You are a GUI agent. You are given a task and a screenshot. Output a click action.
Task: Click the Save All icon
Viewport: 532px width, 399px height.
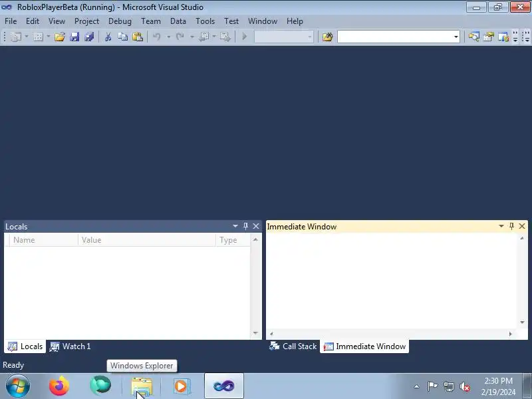click(x=89, y=37)
